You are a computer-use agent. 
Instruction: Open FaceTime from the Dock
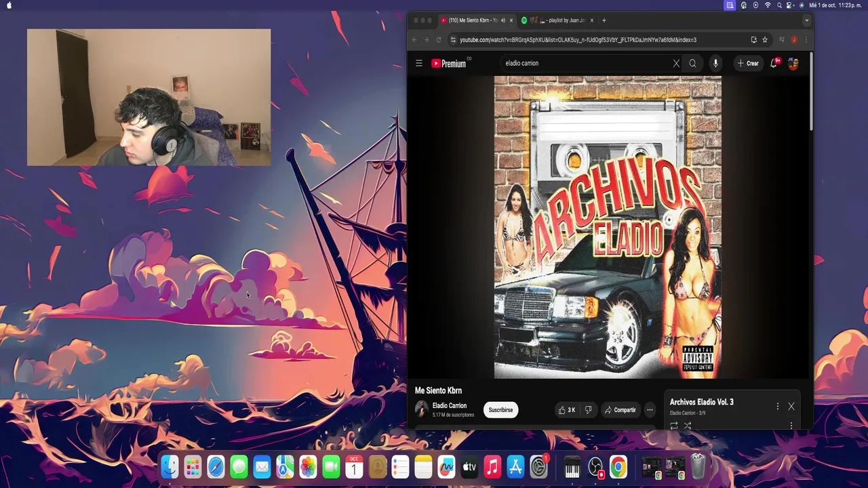click(331, 467)
